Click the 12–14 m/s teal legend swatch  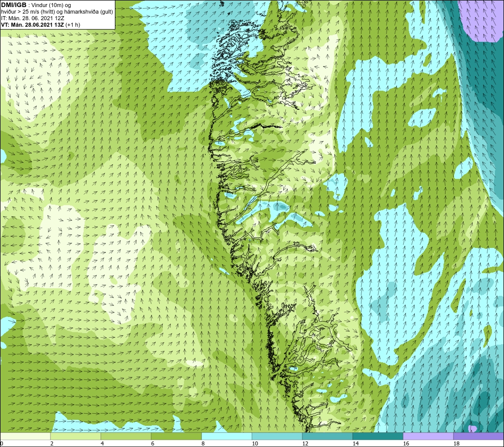[x=327, y=436]
